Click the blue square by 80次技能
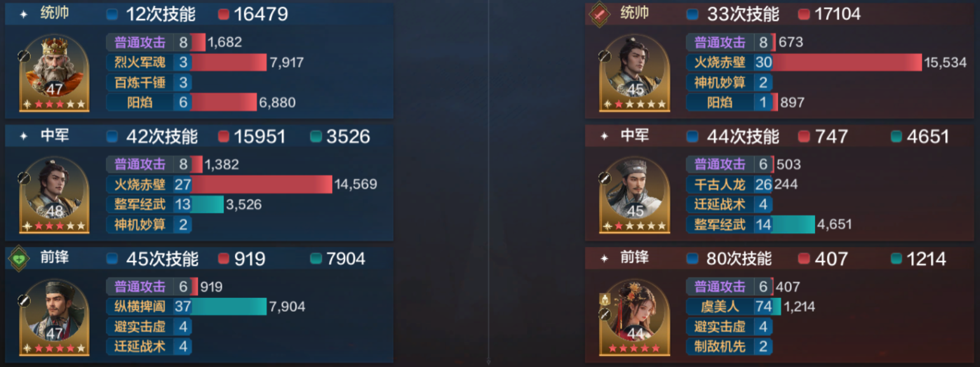 [x=693, y=259]
